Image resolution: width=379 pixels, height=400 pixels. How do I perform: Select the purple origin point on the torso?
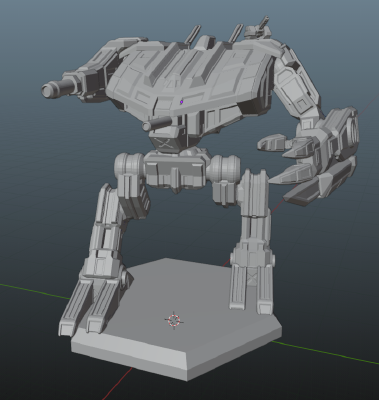point(182,102)
